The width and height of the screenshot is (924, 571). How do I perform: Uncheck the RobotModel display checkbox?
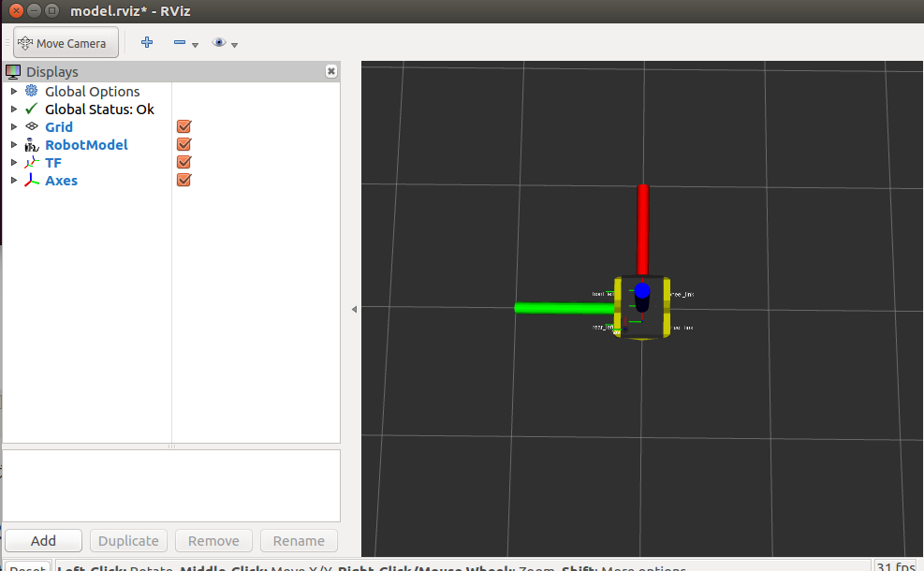point(183,144)
